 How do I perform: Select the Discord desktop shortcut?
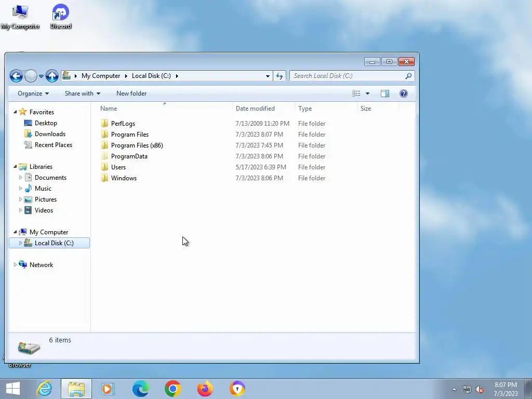tap(61, 17)
